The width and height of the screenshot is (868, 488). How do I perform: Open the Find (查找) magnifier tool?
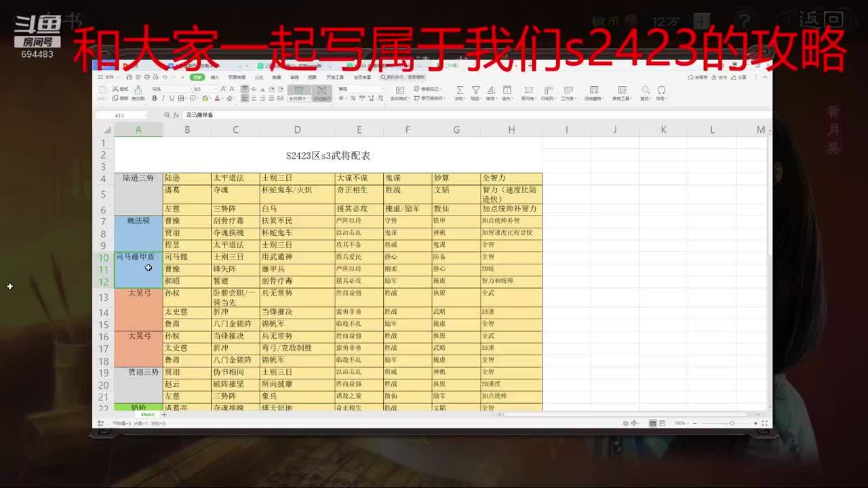[x=646, y=91]
